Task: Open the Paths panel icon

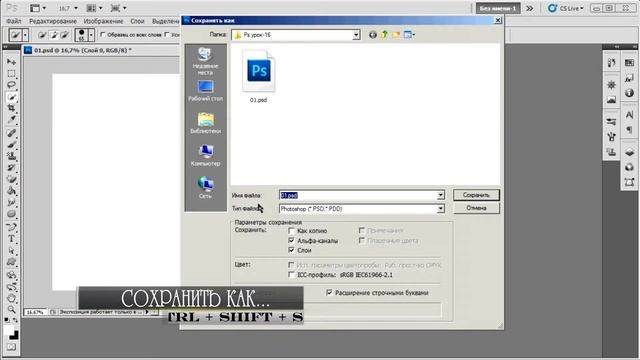Action: 629,182
